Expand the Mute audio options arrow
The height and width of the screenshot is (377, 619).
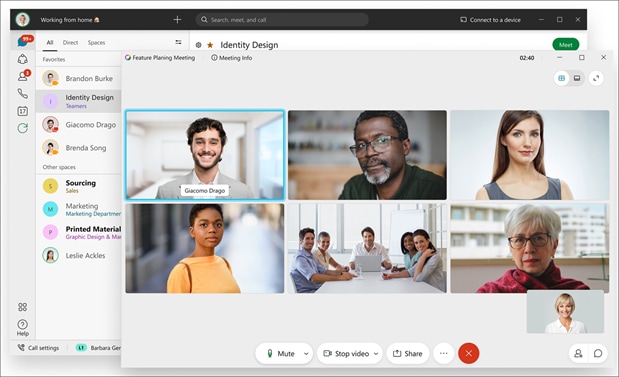306,354
